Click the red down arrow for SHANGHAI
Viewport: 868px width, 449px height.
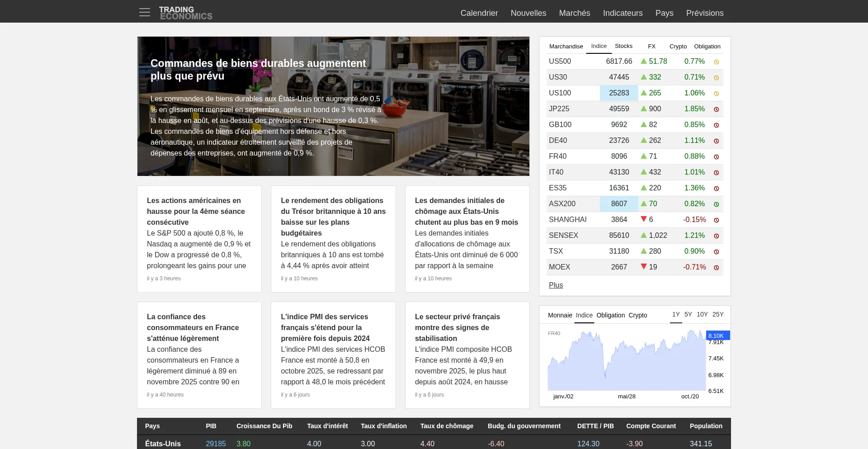643,219
